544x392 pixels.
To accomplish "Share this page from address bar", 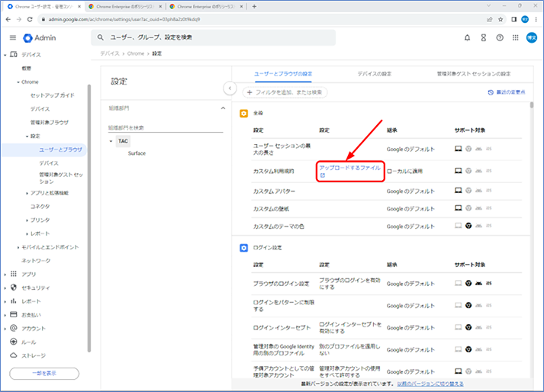I will pyautogui.click(x=490, y=19).
